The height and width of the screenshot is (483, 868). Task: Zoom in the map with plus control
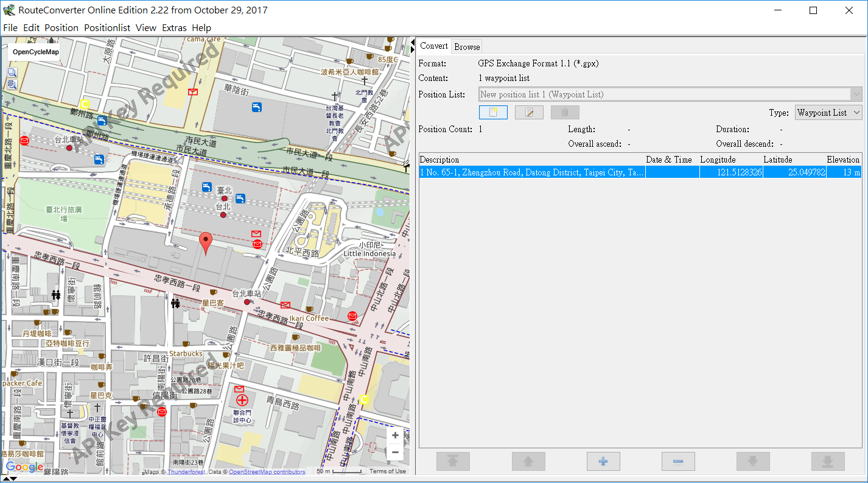tap(395, 435)
